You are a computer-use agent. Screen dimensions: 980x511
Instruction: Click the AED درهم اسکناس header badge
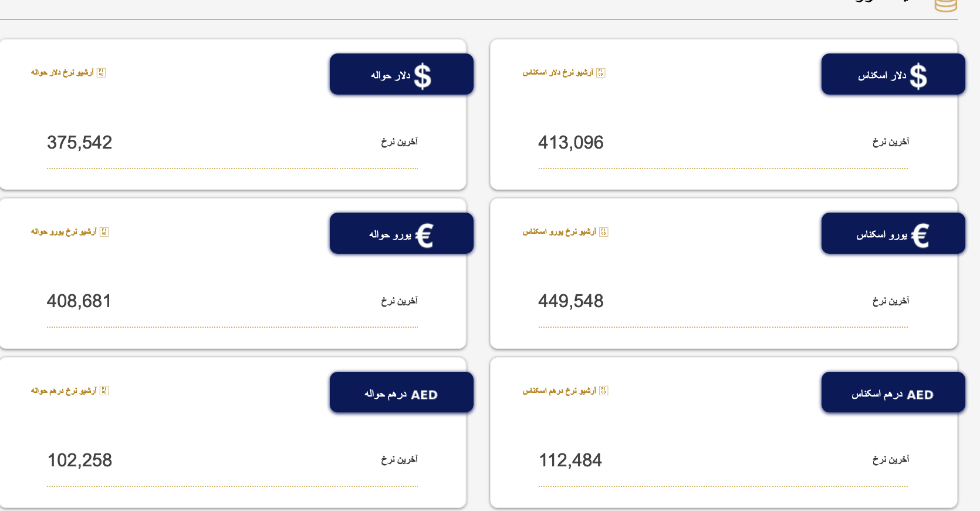tap(893, 392)
